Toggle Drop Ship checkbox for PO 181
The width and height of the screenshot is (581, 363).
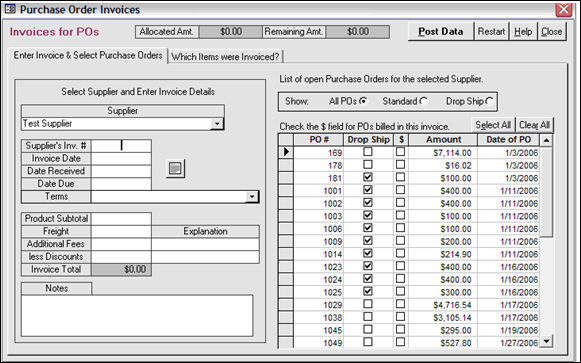(x=368, y=177)
